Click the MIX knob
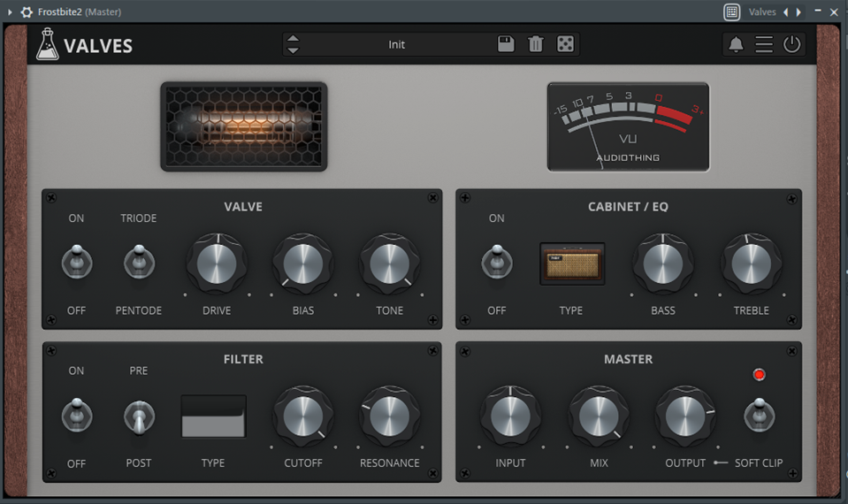This screenshot has width=848, height=504. [599, 416]
